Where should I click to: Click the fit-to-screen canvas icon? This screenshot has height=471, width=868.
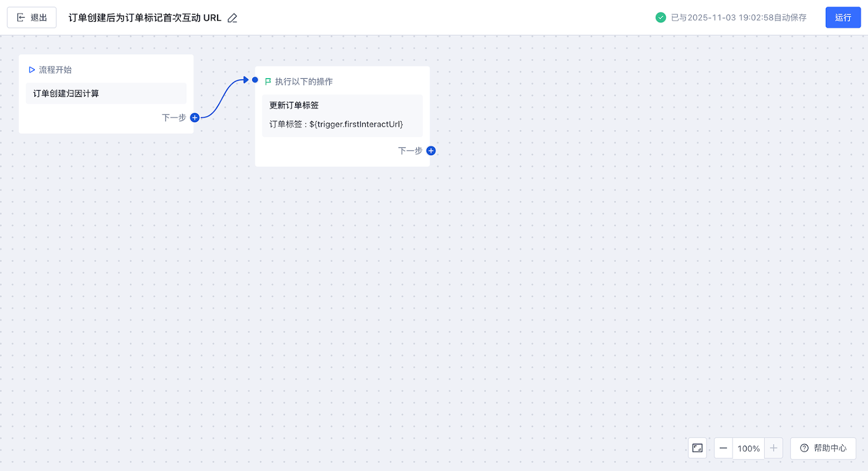coord(698,448)
